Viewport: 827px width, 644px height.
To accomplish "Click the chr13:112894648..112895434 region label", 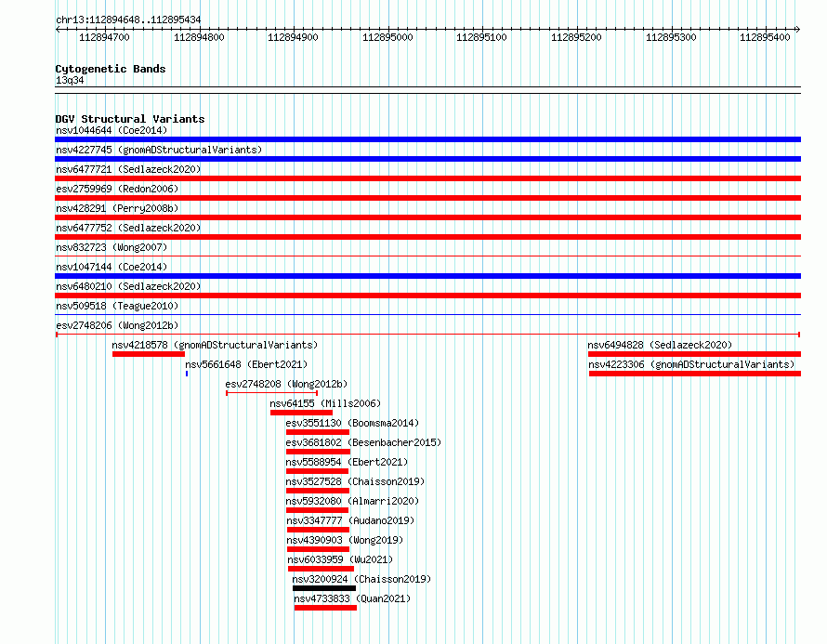I will 128,20.
